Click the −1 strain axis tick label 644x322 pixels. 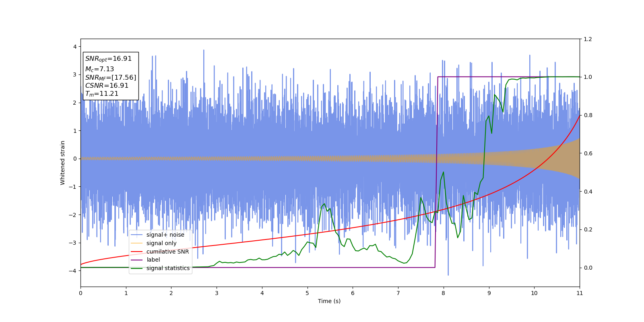pos(73,187)
